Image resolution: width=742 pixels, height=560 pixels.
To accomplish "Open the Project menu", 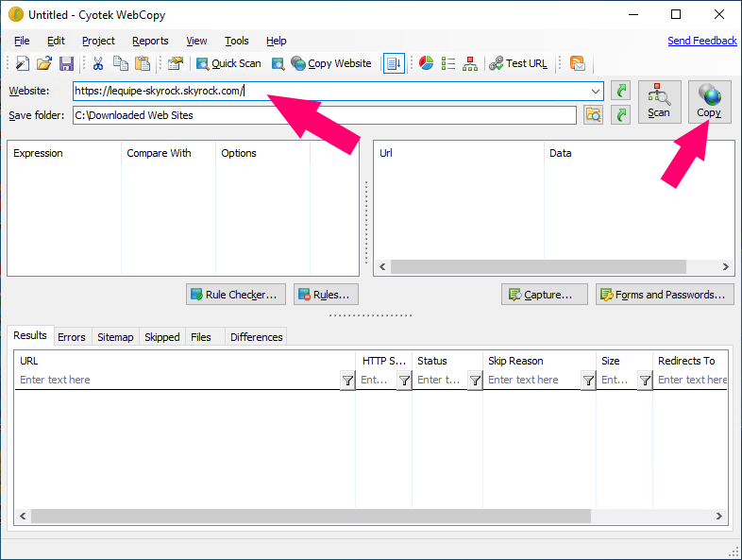I will (x=98, y=42).
